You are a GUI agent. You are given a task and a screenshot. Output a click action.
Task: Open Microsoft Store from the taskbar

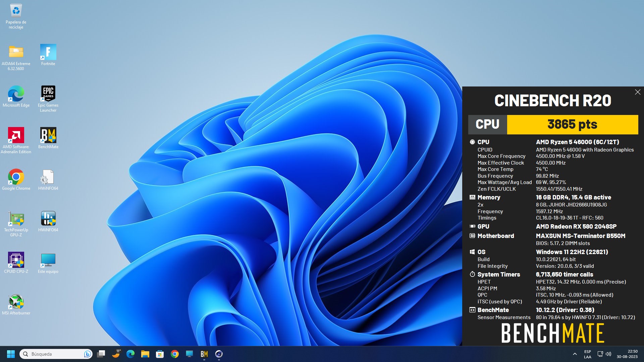[160, 354]
